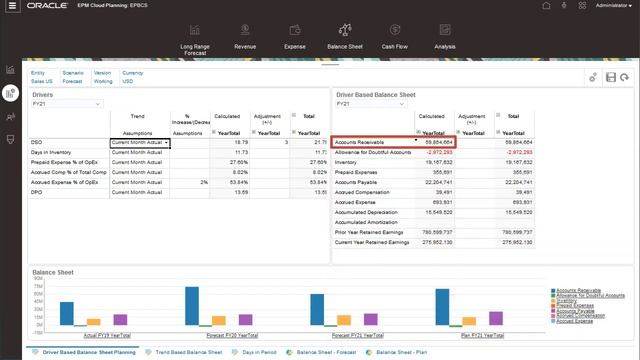Click DPO driver row label

point(36,193)
